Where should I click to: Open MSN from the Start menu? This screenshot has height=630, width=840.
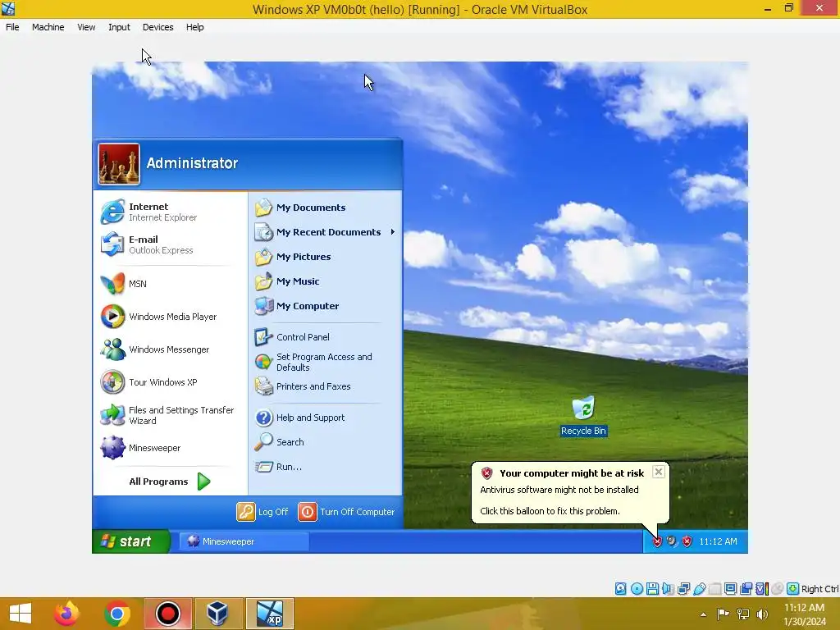click(171, 283)
